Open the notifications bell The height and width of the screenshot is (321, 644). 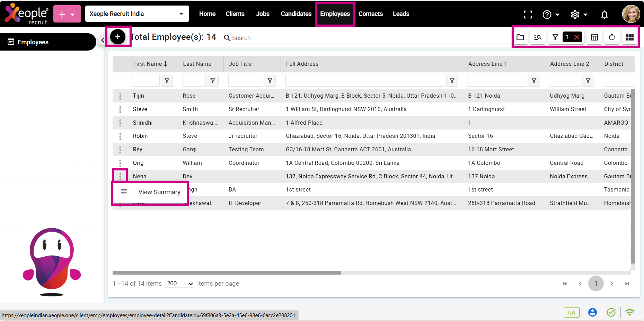click(604, 14)
